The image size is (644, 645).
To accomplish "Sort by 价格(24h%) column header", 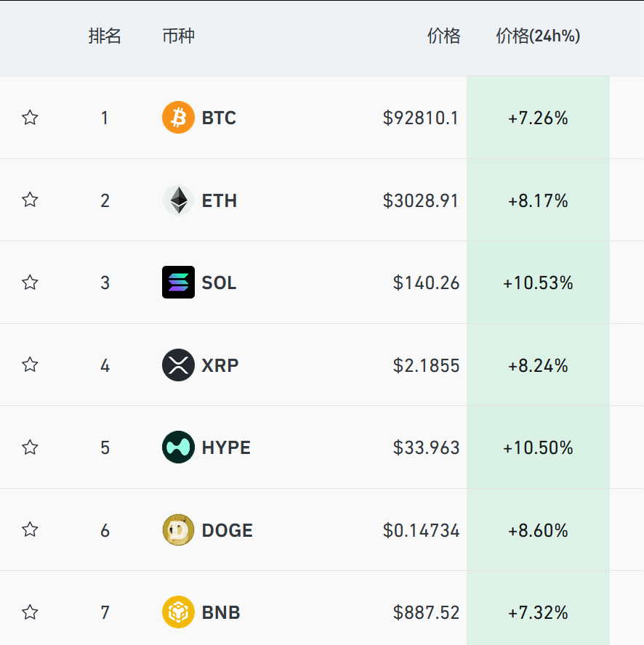I will pyautogui.click(x=538, y=36).
